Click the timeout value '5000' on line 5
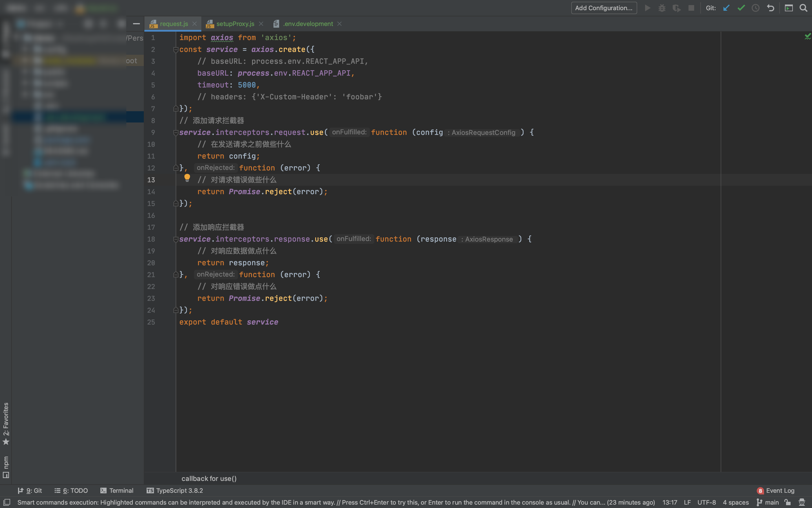The width and height of the screenshot is (812, 508). click(x=247, y=85)
